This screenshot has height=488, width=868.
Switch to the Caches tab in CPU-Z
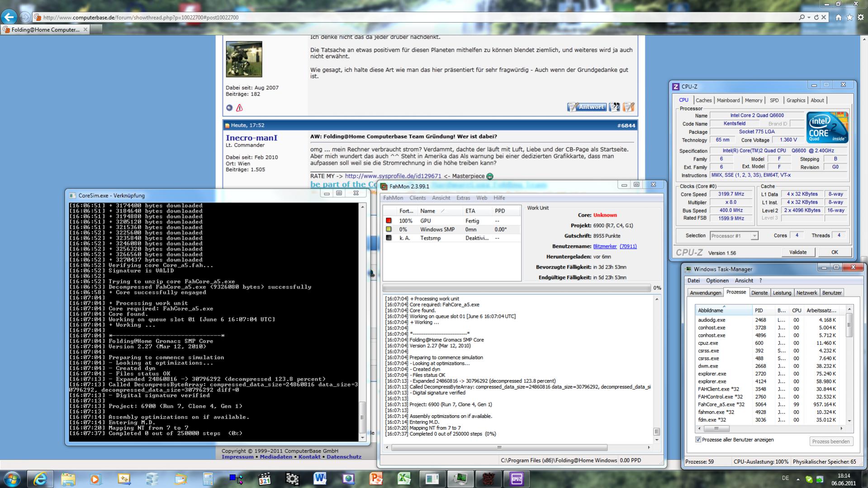(x=703, y=100)
